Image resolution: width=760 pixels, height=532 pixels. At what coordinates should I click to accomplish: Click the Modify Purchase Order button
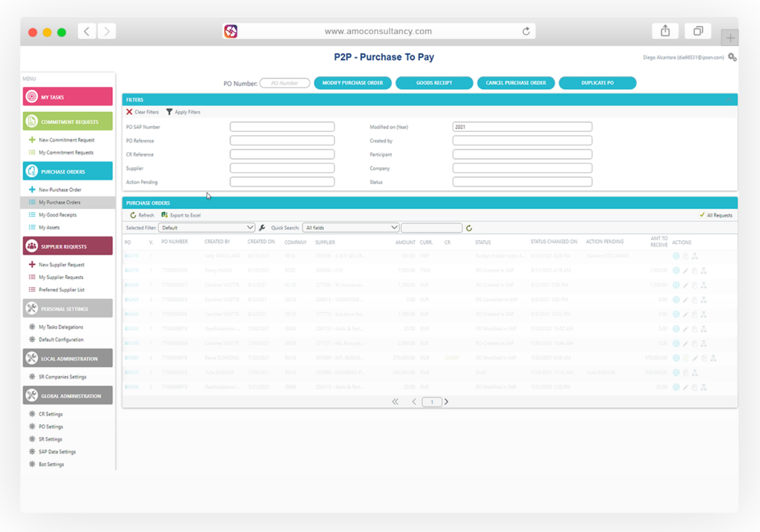(x=353, y=83)
